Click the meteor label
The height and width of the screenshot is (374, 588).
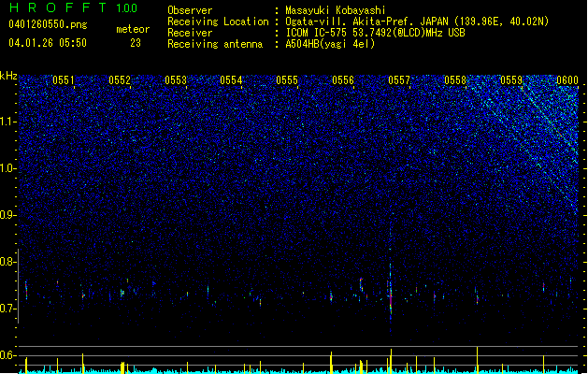coord(133,29)
